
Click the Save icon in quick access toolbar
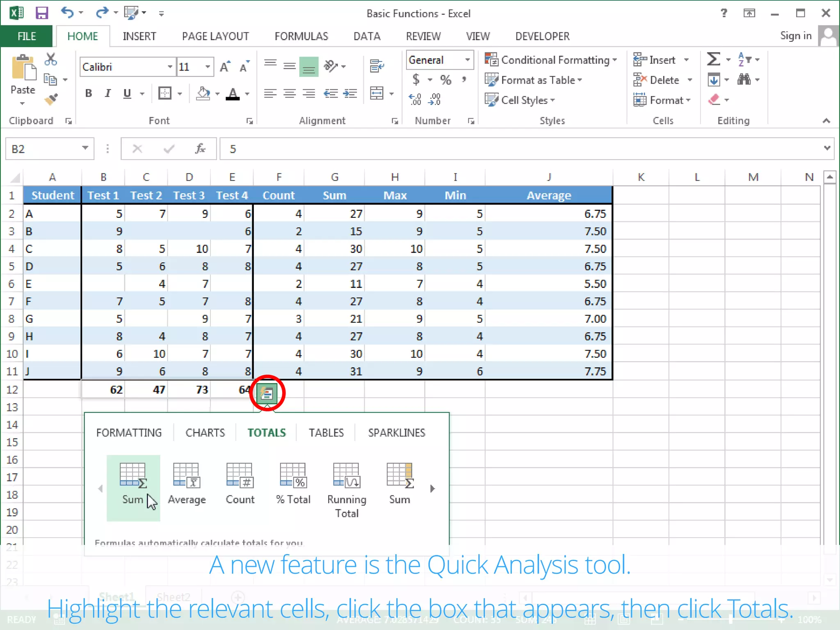click(x=42, y=13)
